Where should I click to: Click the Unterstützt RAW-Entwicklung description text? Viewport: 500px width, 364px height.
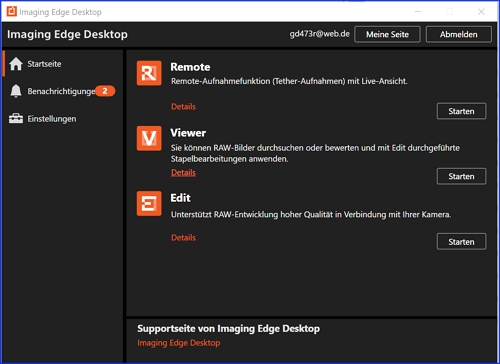311,214
